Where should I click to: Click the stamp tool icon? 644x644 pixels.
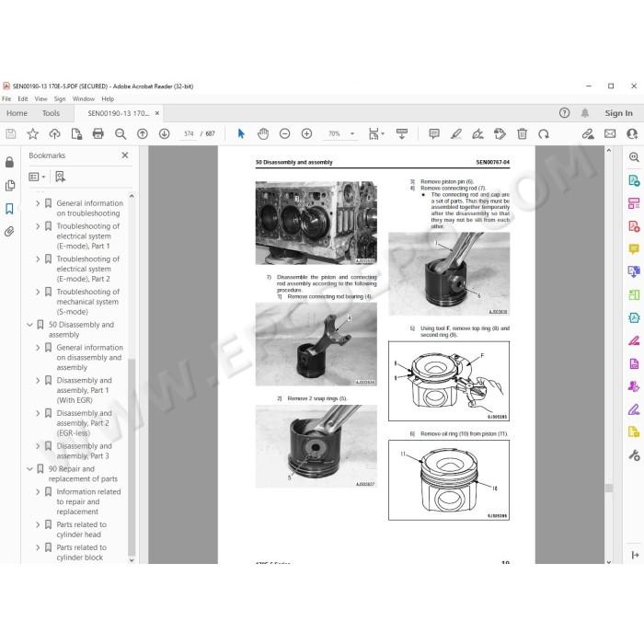(500, 134)
